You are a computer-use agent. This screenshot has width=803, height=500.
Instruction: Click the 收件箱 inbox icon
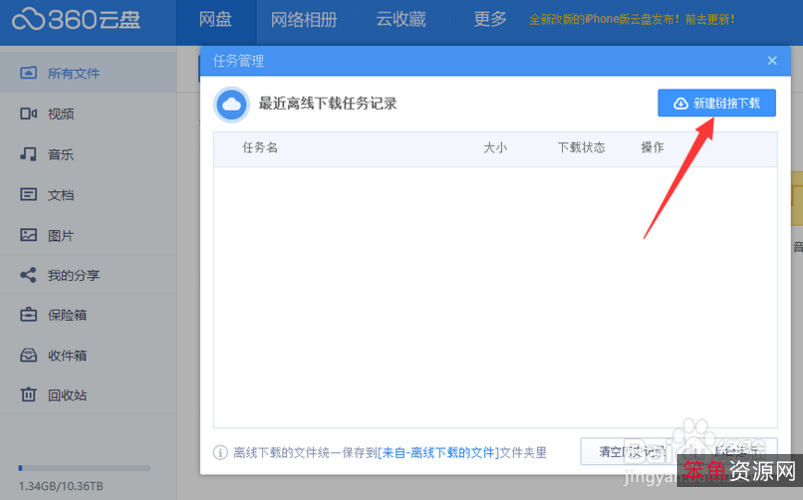pos(28,355)
